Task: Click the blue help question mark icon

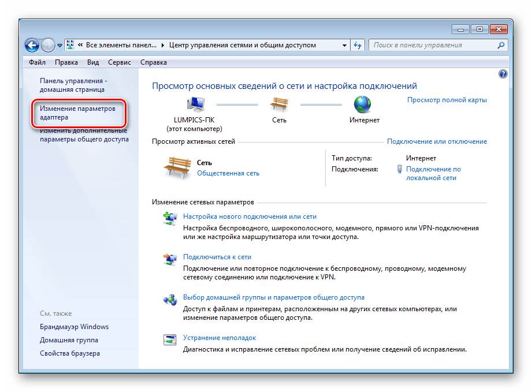Action: click(503, 74)
